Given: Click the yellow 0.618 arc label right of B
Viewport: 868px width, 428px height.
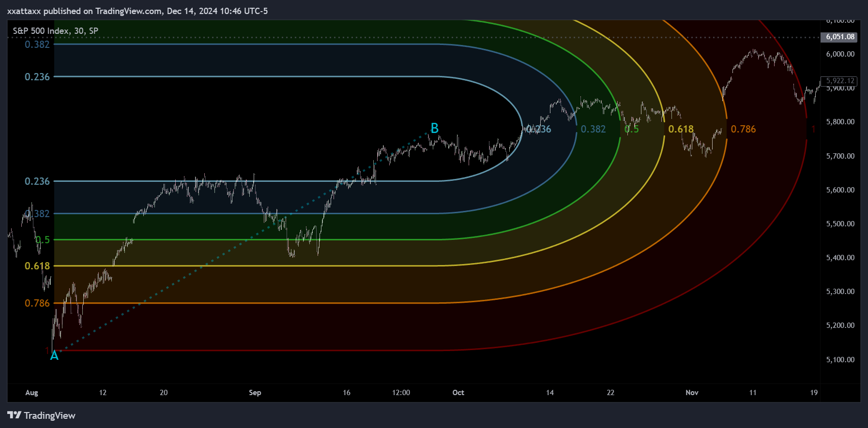Looking at the screenshot, I should [x=681, y=129].
